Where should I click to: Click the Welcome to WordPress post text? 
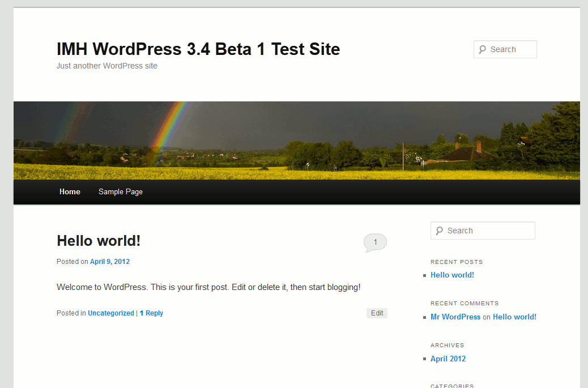tap(208, 287)
